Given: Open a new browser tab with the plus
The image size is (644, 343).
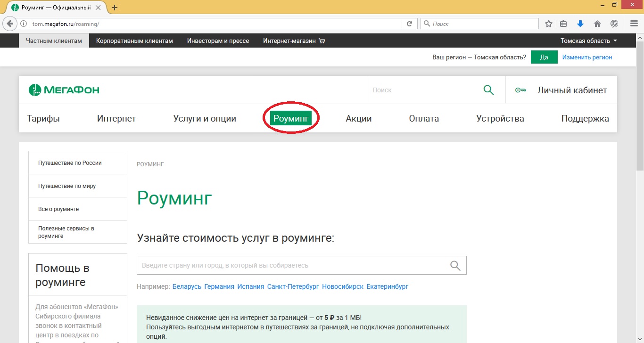Looking at the screenshot, I should [114, 7].
